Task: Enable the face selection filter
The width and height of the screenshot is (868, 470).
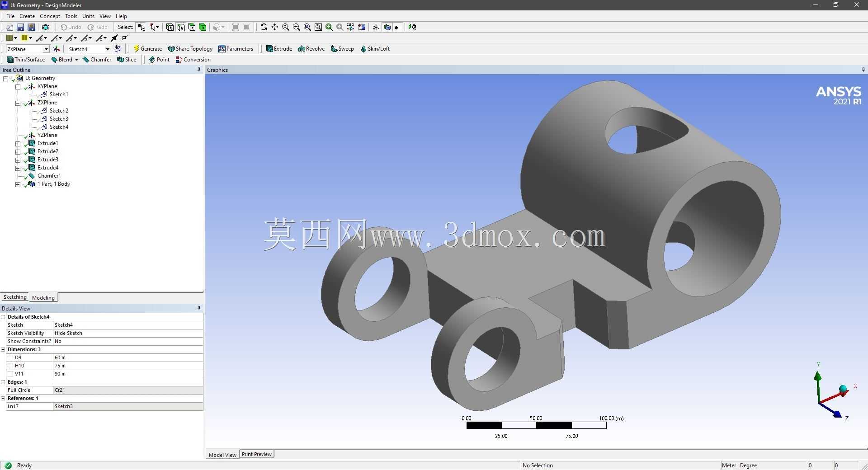Action: [x=192, y=27]
